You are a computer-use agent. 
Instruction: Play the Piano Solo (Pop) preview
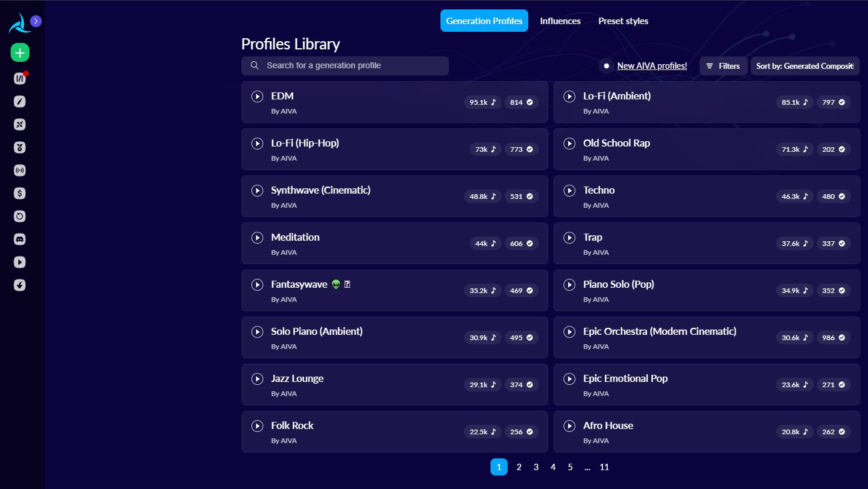(569, 285)
